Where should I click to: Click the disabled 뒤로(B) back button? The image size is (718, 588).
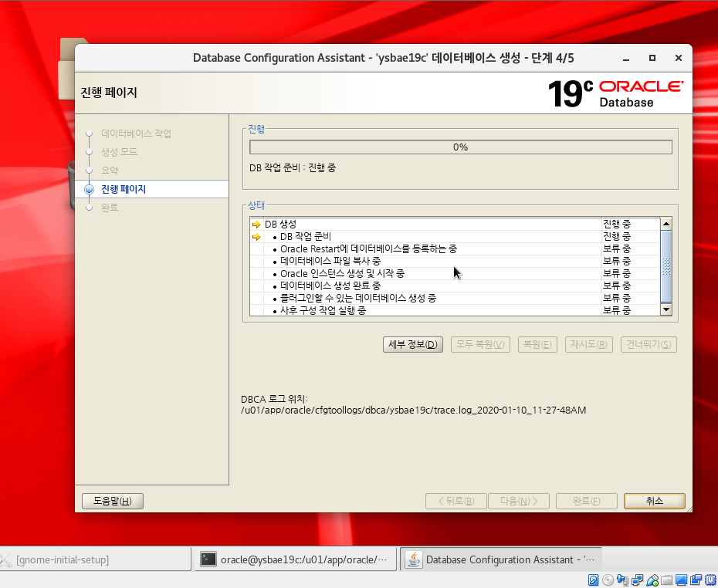coord(456,501)
